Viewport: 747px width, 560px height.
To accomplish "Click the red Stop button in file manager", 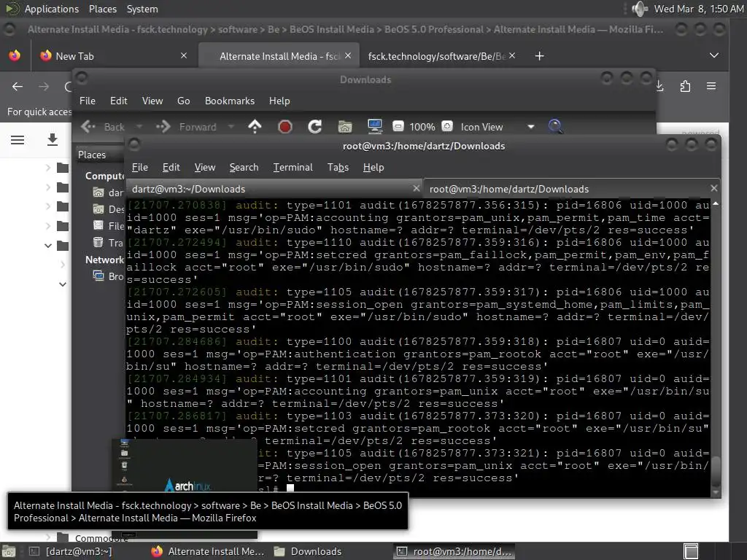I will click(x=285, y=127).
